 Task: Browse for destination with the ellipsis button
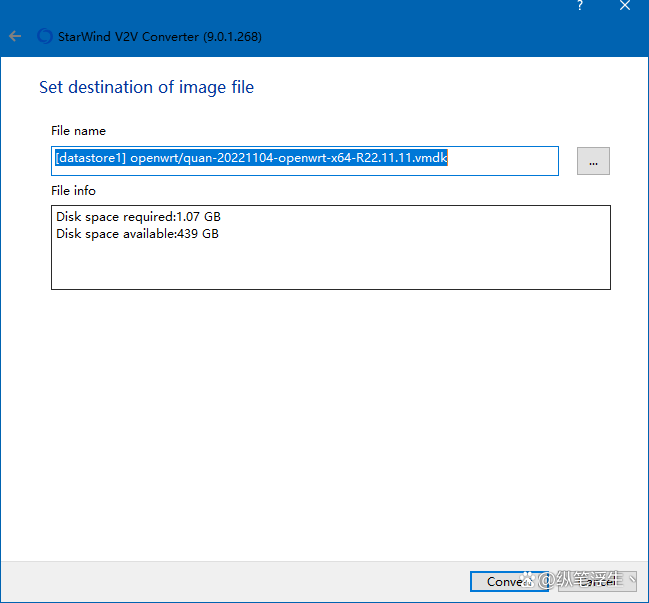593,161
